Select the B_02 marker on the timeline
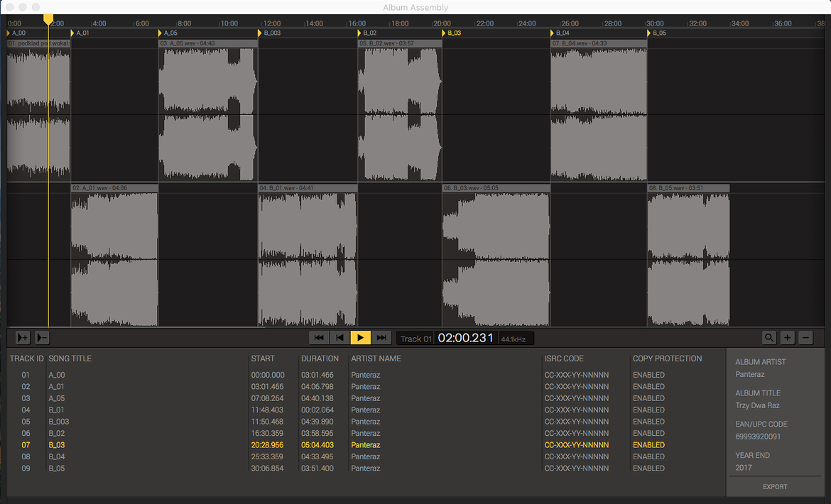Viewport: 831px width, 504px height. [x=367, y=33]
